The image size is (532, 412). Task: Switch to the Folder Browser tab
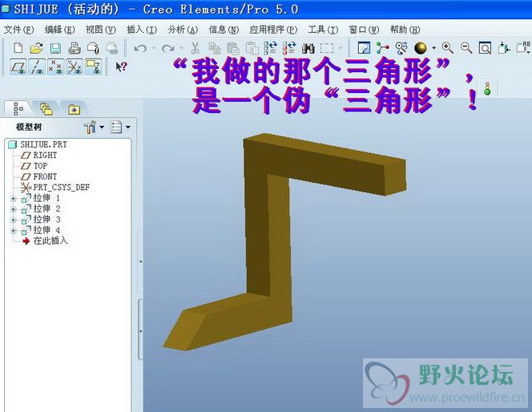point(46,109)
